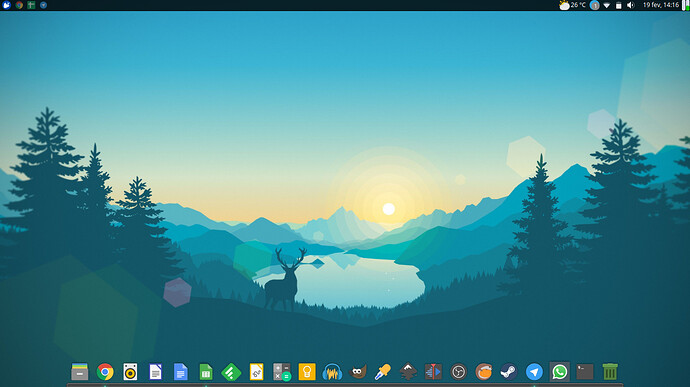
Task: Open WhatsApp in the dock
Action: pos(559,372)
